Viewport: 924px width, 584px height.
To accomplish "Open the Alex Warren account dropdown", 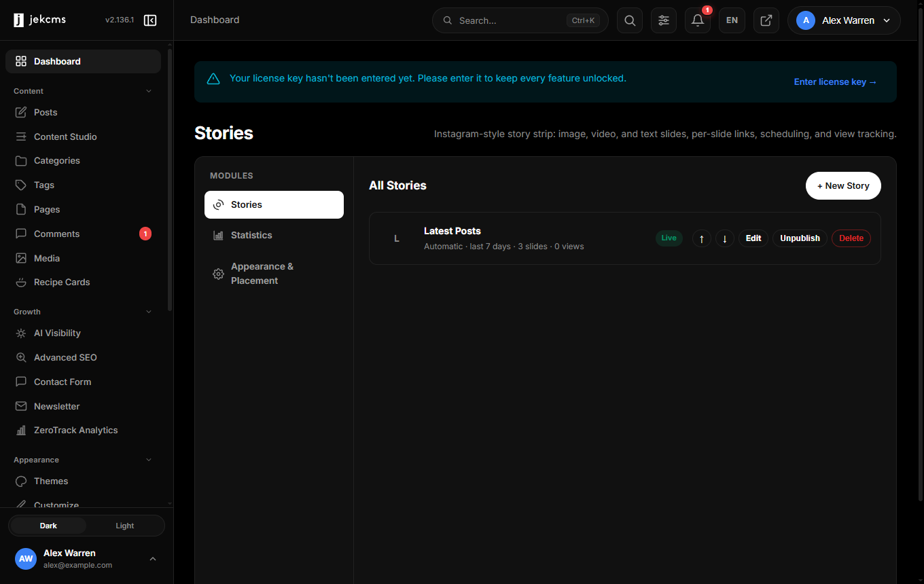I will pos(844,20).
